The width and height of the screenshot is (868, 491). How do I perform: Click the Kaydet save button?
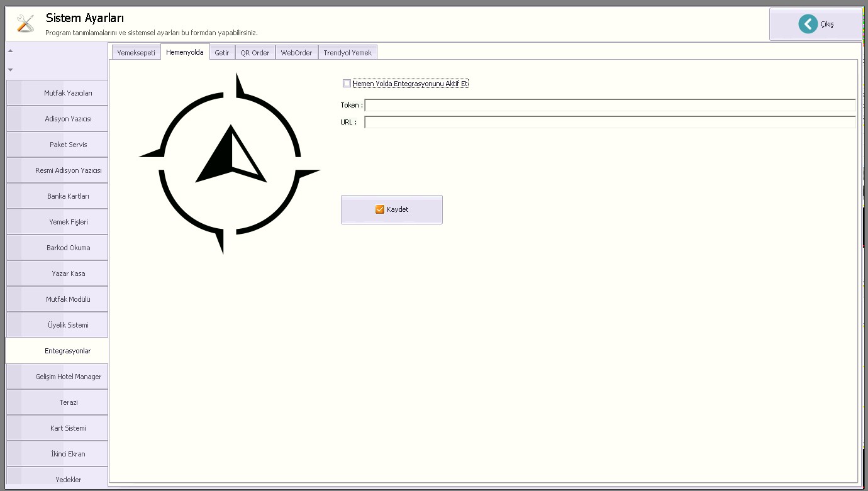point(392,209)
